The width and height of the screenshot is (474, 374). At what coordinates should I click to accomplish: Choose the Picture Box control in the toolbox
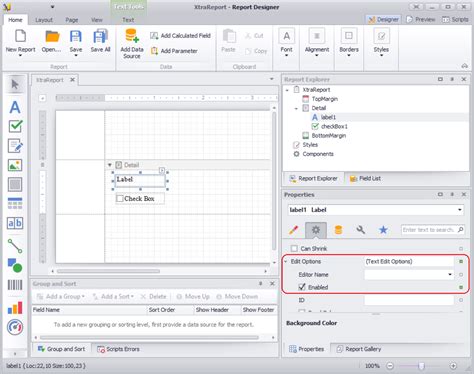15,165
